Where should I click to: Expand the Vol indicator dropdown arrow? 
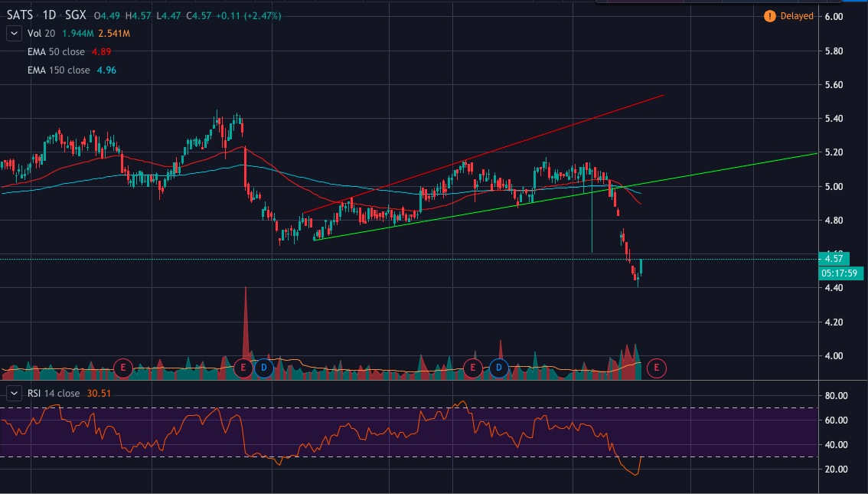coord(13,33)
